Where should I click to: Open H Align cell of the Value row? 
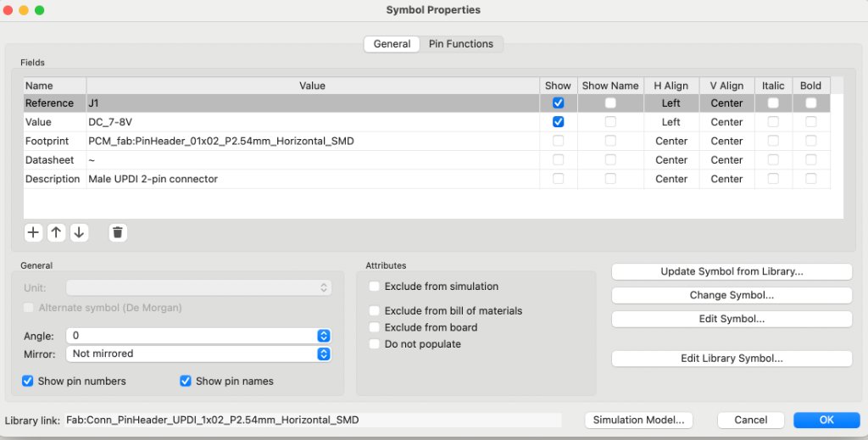671,122
